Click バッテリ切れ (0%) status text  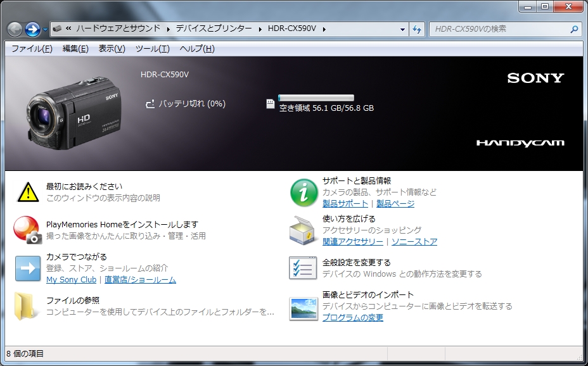click(x=192, y=104)
